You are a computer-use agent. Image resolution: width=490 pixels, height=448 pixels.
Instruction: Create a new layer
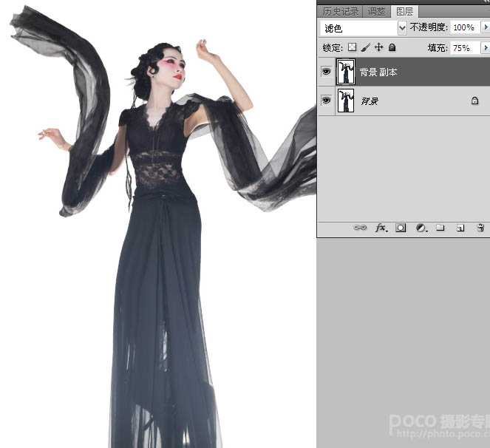460,228
